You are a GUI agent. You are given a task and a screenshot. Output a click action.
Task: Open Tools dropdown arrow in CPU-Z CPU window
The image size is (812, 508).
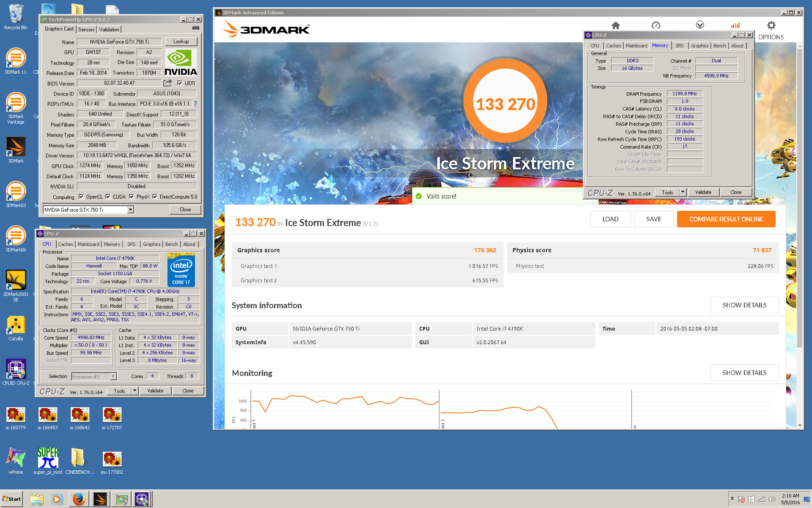[x=135, y=391]
